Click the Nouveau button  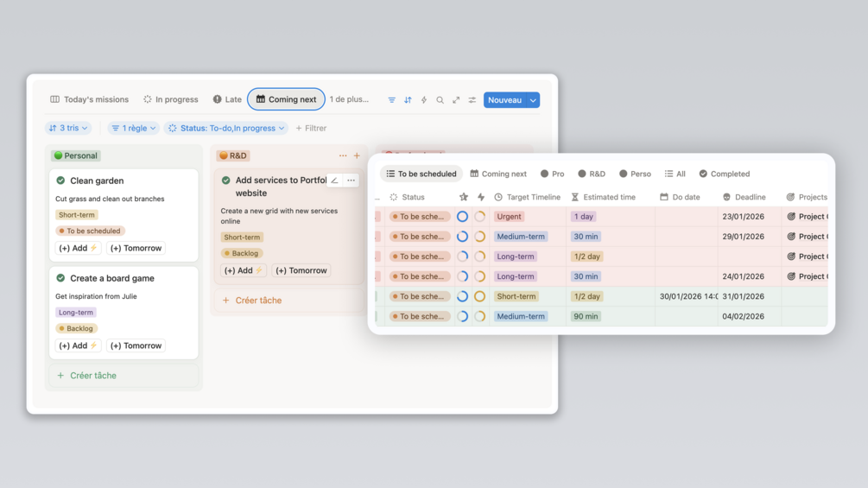point(505,100)
